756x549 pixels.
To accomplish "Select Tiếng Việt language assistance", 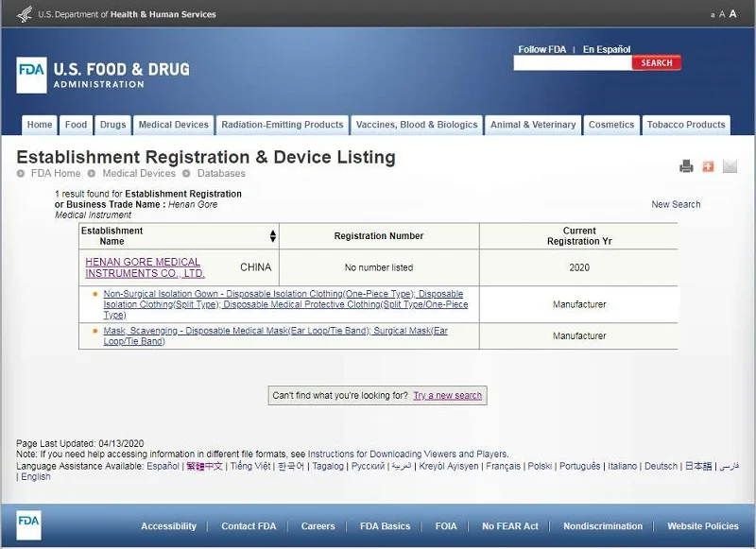I will [x=250, y=466].
